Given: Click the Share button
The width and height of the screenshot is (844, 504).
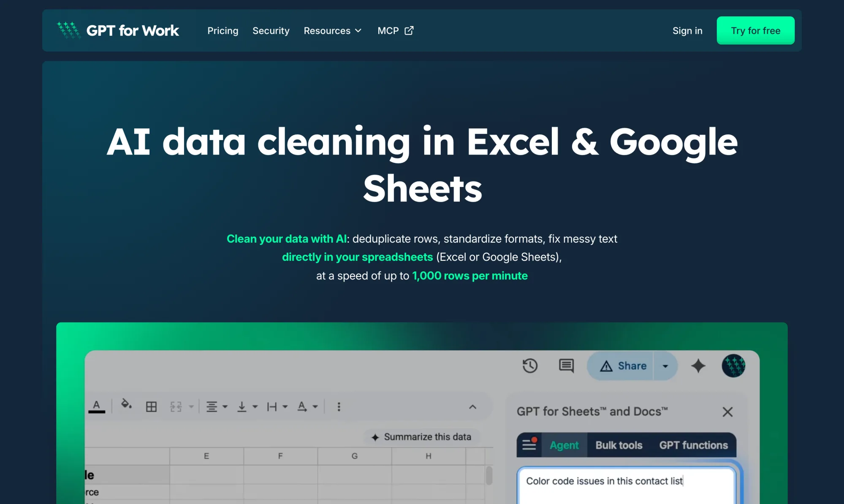Looking at the screenshot, I should click(x=621, y=366).
